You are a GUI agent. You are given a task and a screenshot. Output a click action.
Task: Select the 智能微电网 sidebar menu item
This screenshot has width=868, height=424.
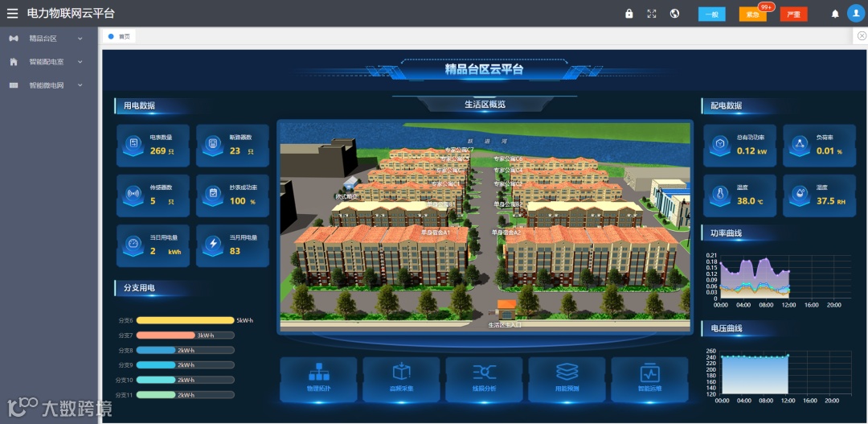[x=49, y=85]
